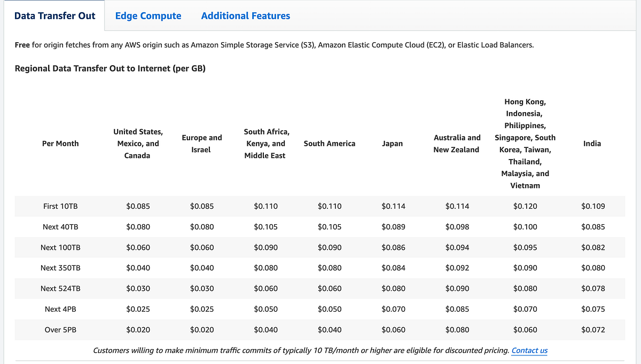The image size is (641, 364).
Task: Switch to the Edge Compute tab
Action: 148,15
